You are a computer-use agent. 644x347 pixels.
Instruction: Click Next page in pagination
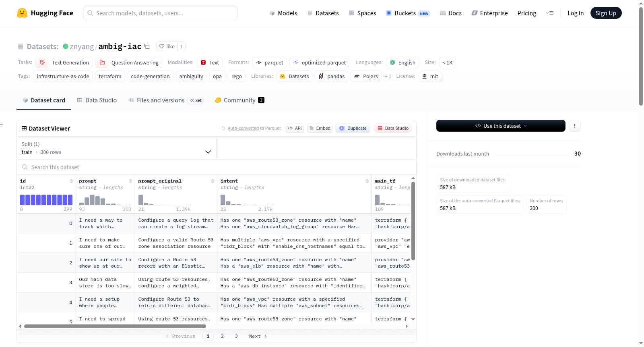coord(258,336)
